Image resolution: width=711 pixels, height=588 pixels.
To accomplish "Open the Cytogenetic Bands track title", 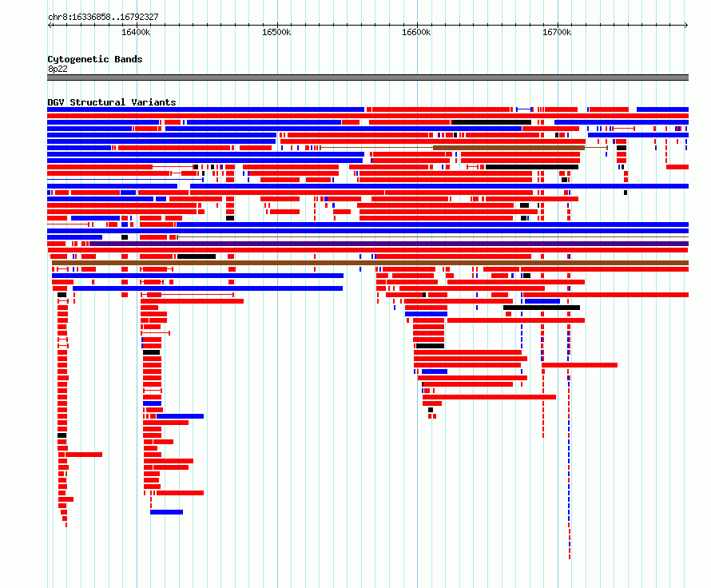I will pos(95,59).
